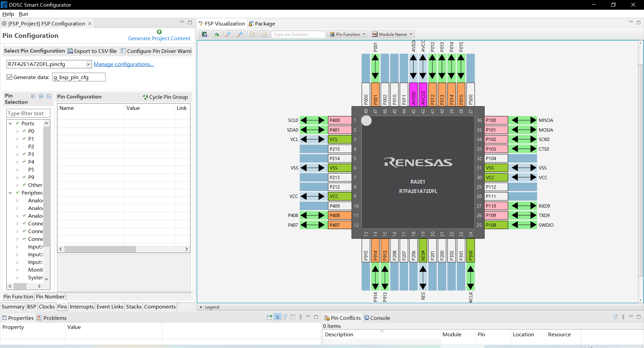Collapse all items in Pin Selection tree
The width and height of the screenshot is (644, 348).
[x=49, y=96]
